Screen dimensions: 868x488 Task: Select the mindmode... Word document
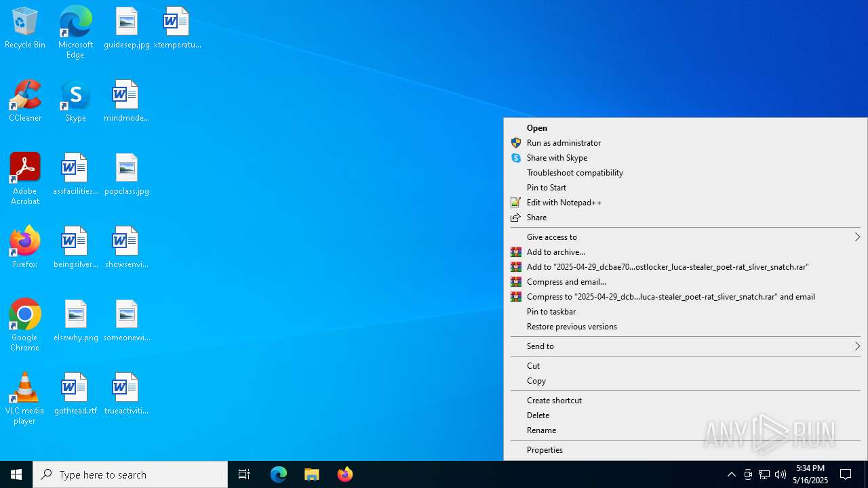[x=127, y=102]
